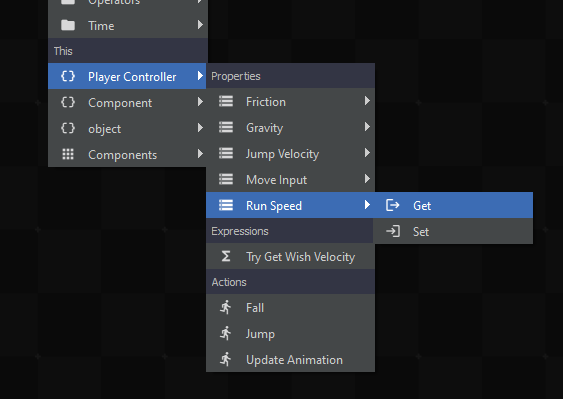Viewport: 563px width, 399px height.
Task: Expand the Gravity submenu arrow
Action: (x=367, y=127)
